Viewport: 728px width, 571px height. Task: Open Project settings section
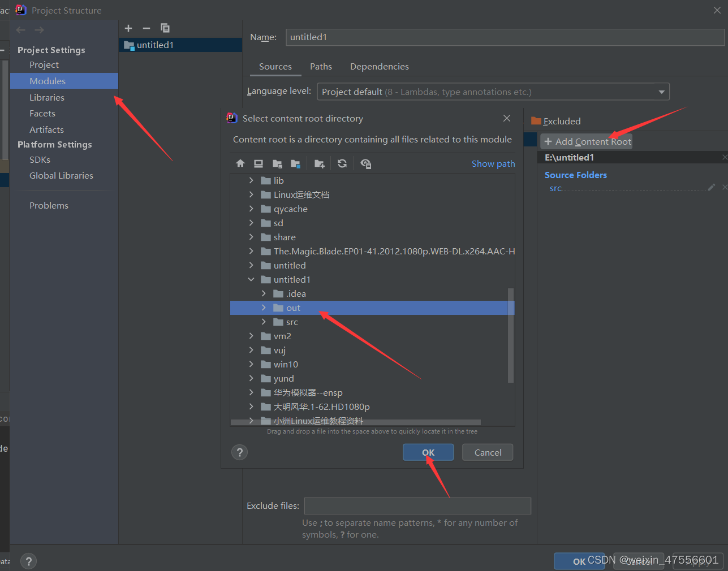click(44, 65)
